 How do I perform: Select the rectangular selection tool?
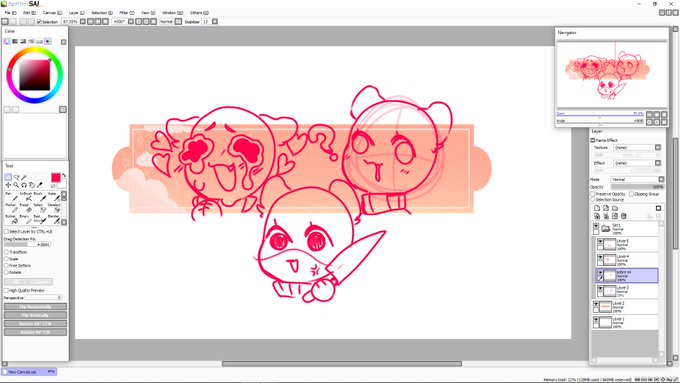click(8, 177)
